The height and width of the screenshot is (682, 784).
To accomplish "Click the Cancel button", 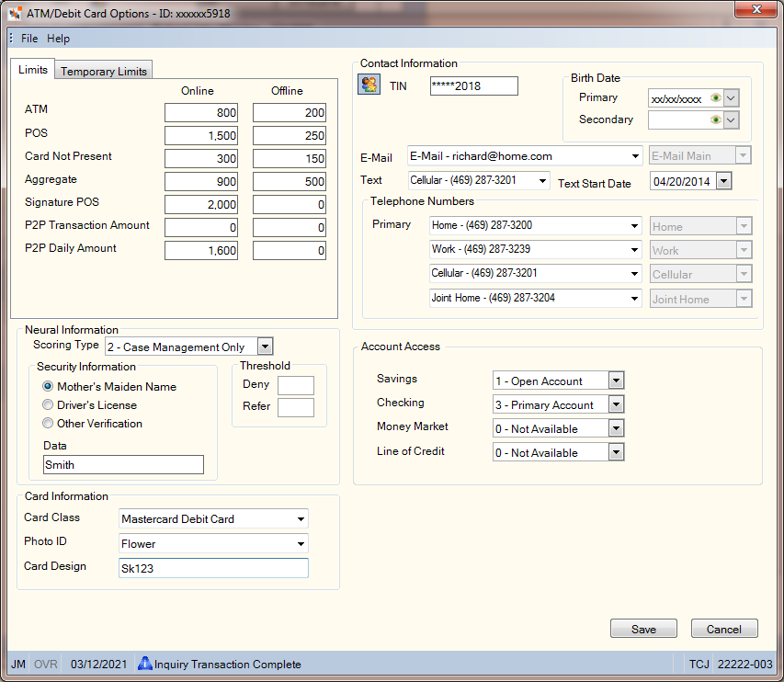I will coord(724,629).
